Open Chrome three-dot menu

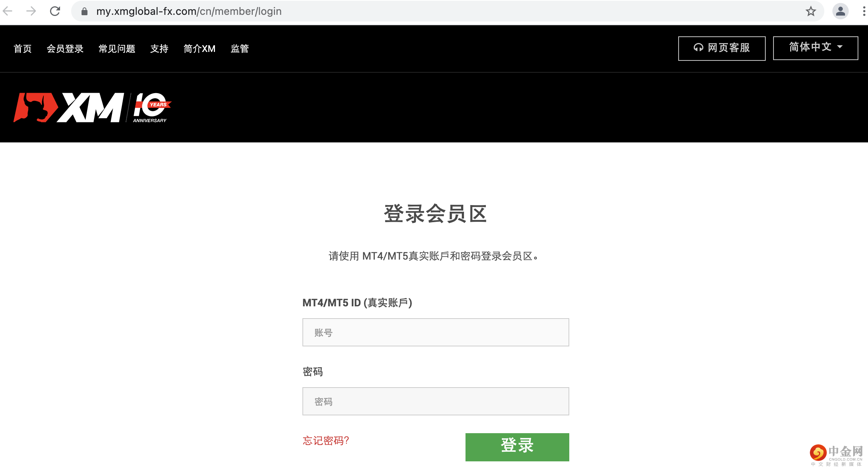[864, 11]
